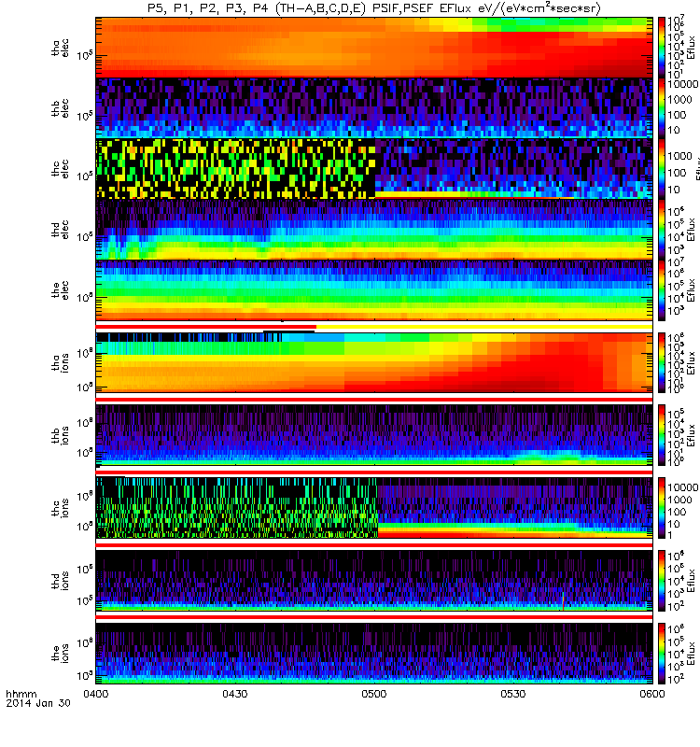Image resolution: width=700 pixels, height=747 pixels.
Task: Click the Eflux label of tha elec colorbar
Action: [692, 48]
